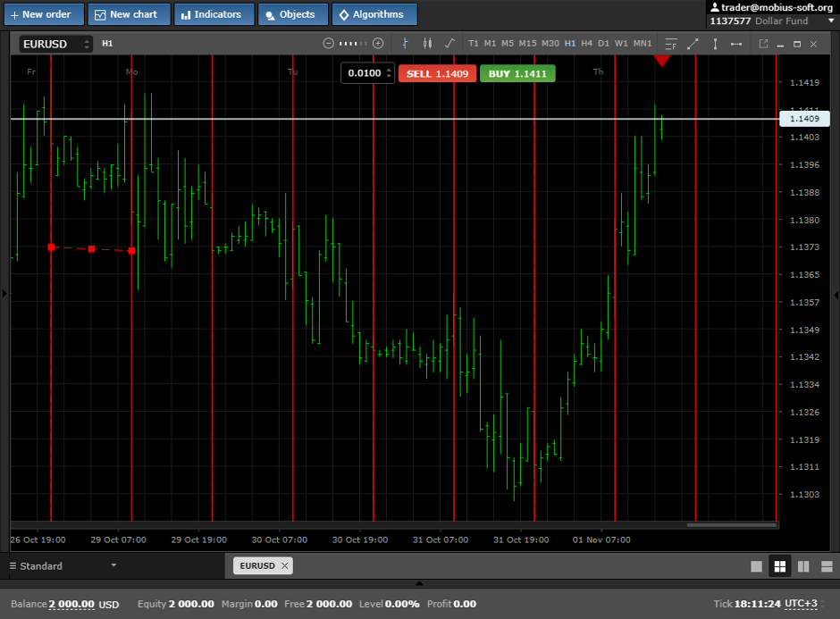840x619 pixels.
Task: Maximize the EURUSD chart panel
Action: (797, 45)
